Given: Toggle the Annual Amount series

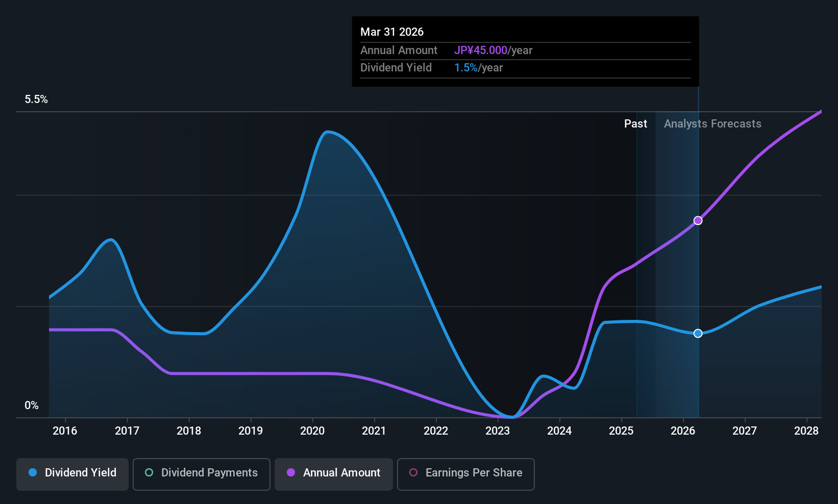Looking at the screenshot, I should click(334, 474).
